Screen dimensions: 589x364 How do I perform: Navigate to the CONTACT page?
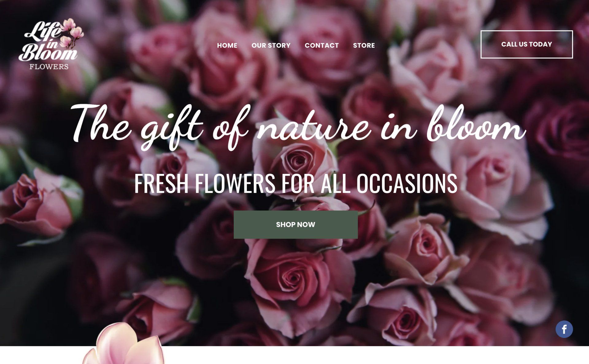point(321,45)
